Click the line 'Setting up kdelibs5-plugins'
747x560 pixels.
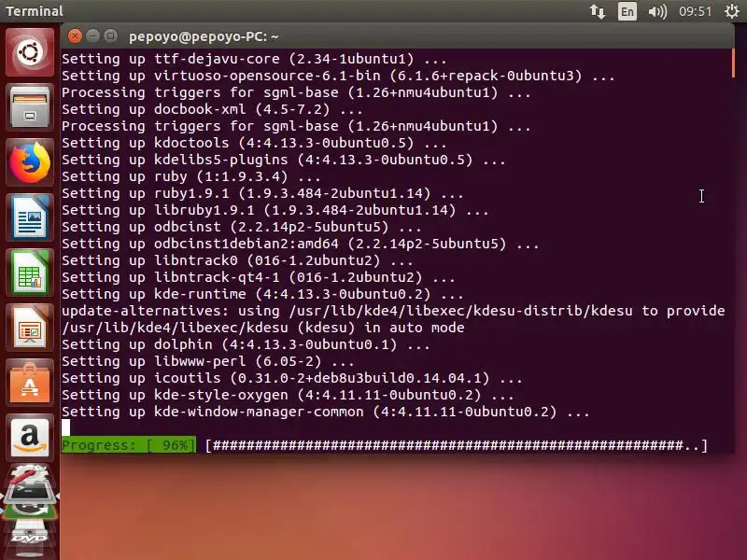tap(284, 160)
